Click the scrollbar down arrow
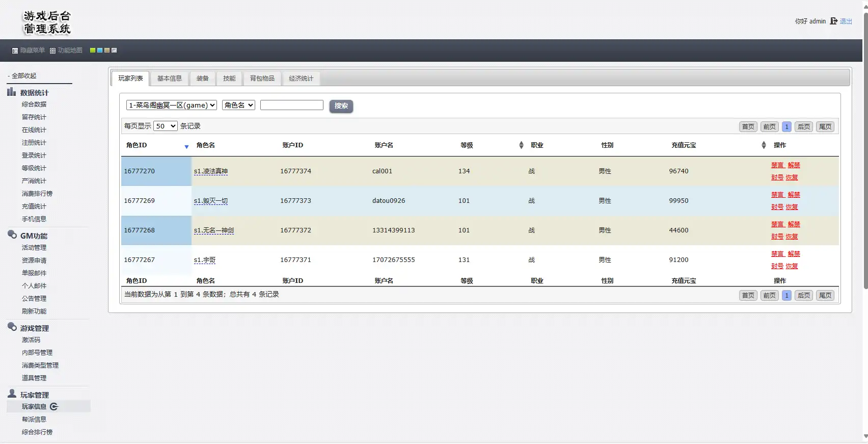The width and height of the screenshot is (868, 444). pyautogui.click(x=865, y=437)
